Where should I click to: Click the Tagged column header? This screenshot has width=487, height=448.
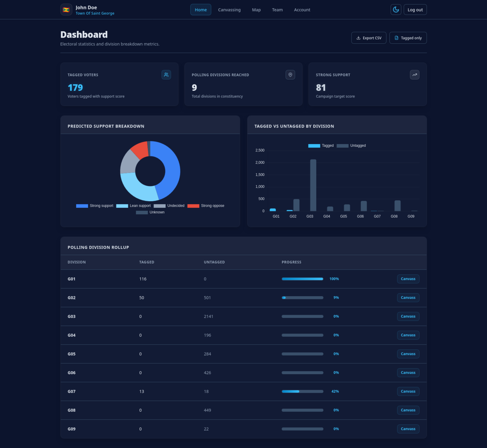click(146, 262)
